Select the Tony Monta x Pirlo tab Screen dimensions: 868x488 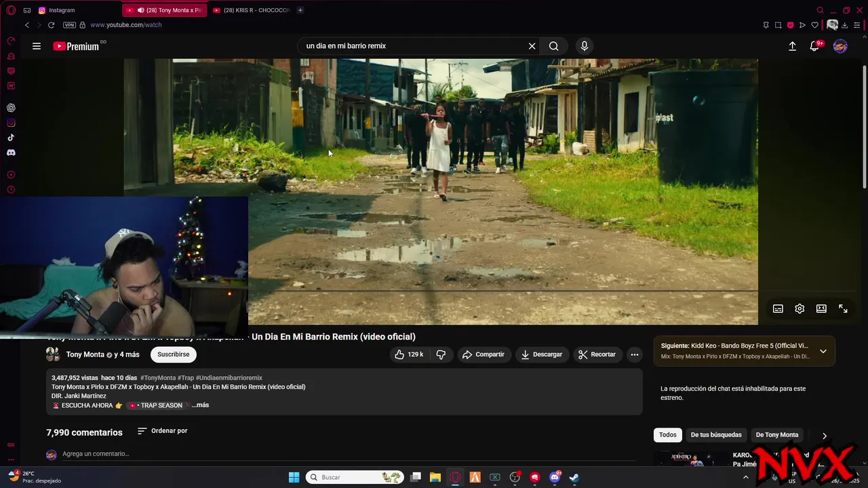(x=165, y=10)
